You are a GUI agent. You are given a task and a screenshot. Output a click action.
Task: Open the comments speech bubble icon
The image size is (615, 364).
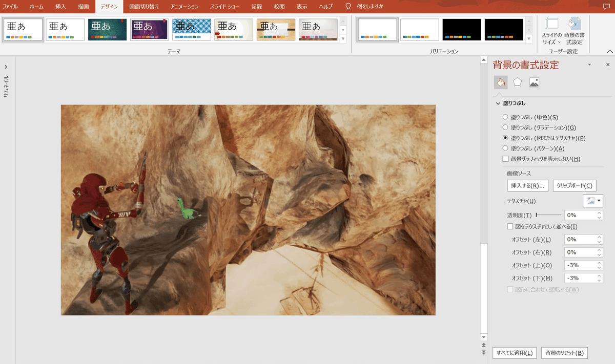(607, 7)
